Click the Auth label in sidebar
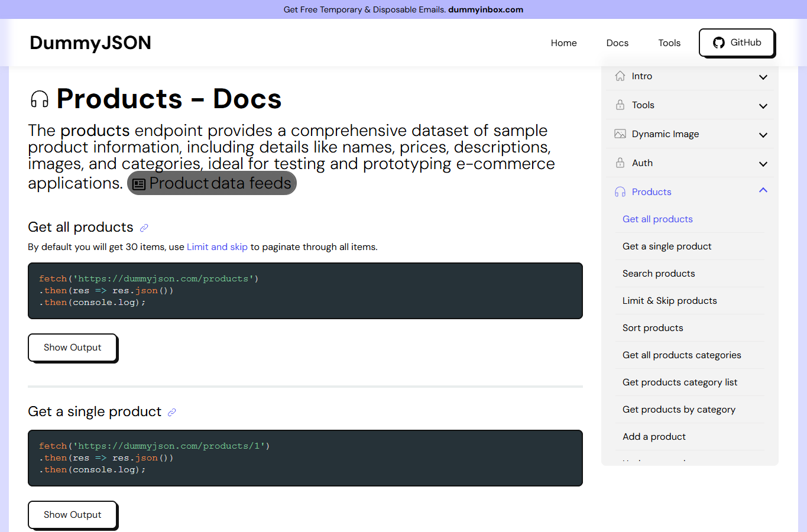 coord(642,163)
